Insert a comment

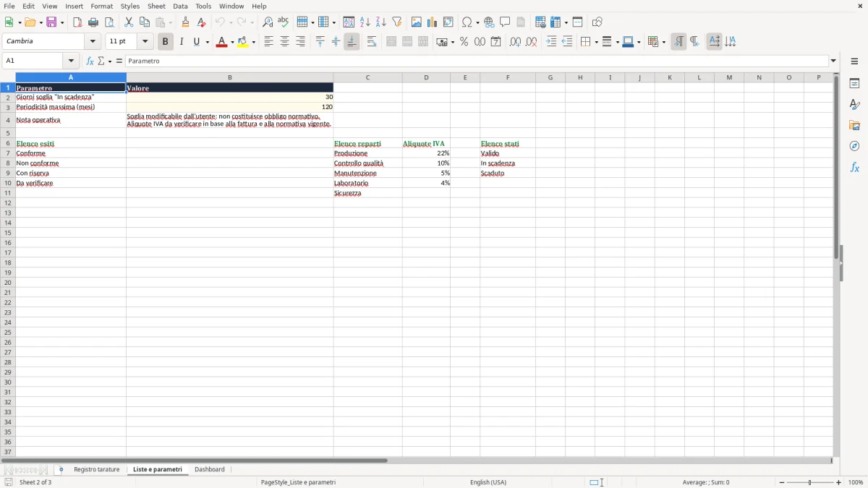click(505, 22)
